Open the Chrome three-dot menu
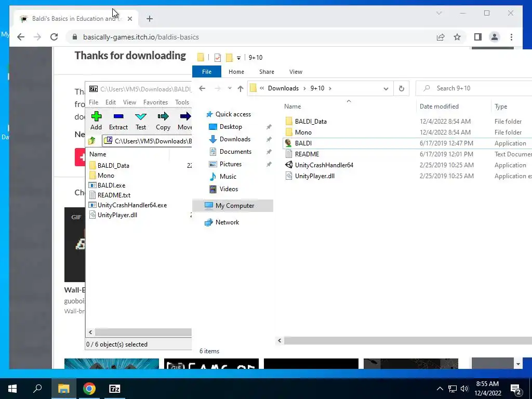 511,37
